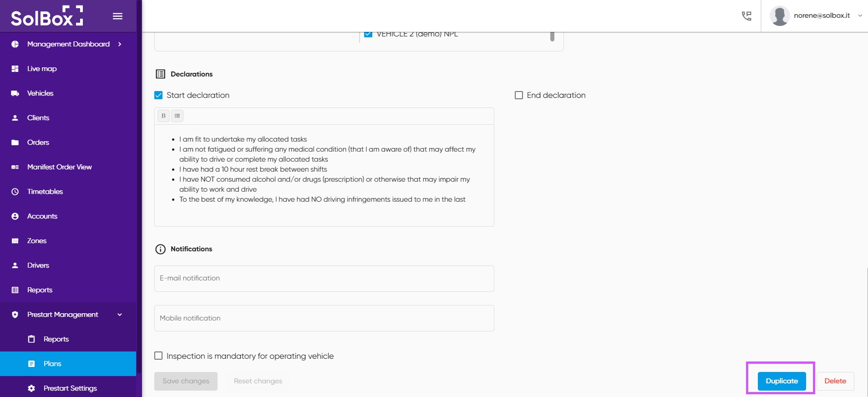Toggle bullet list in declaration editor
This screenshot has width=868, height=397.
(177, 116)
